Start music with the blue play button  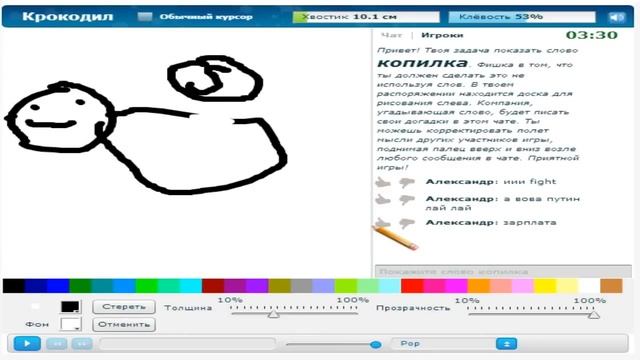click(27, 343)
